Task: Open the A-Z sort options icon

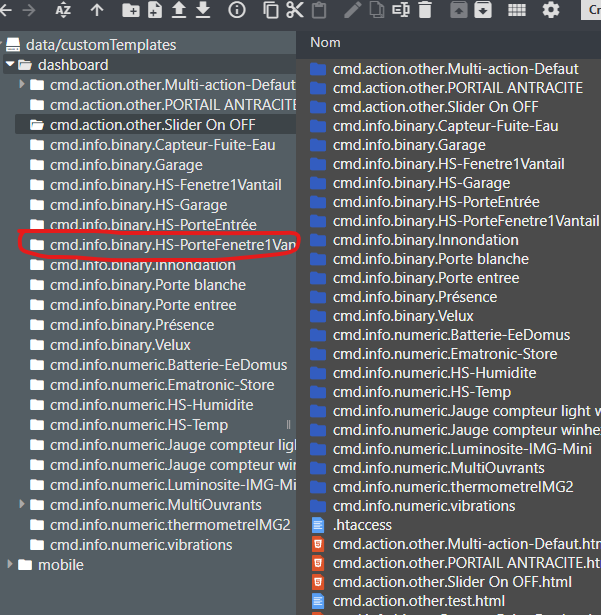Action: pos(63,10)
